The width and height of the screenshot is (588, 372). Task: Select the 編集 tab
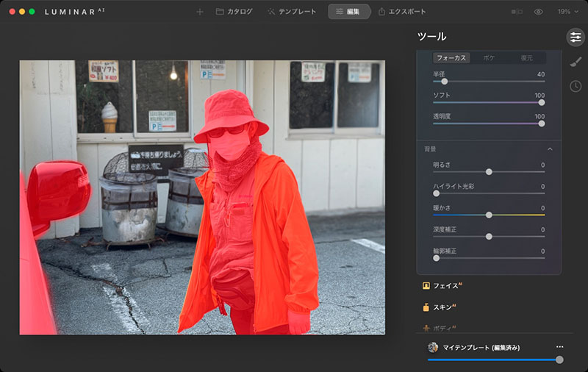pyautogui.click(x=348, y=12)
